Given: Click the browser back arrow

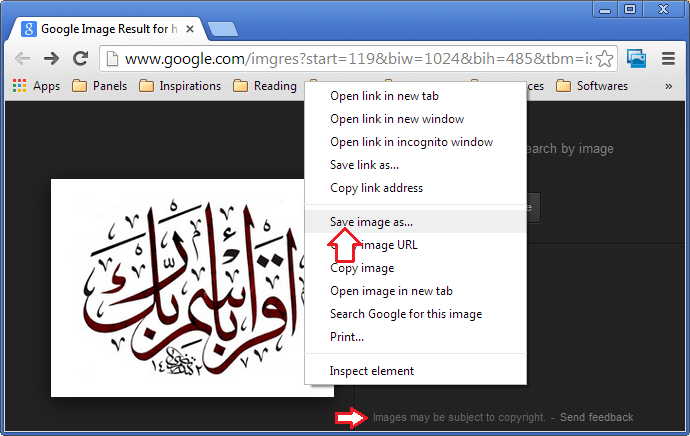Looking at the screenshot, I should [21, 59].
